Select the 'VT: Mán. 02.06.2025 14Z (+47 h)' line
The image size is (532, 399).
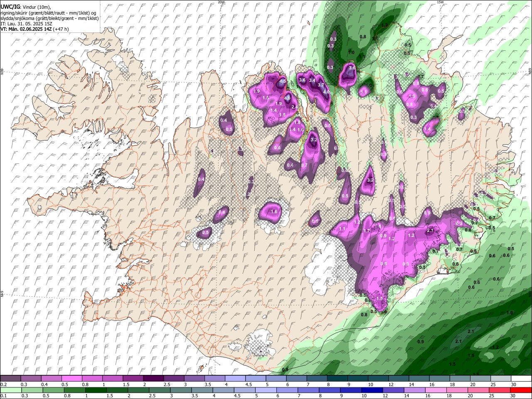tap(34, 29)
